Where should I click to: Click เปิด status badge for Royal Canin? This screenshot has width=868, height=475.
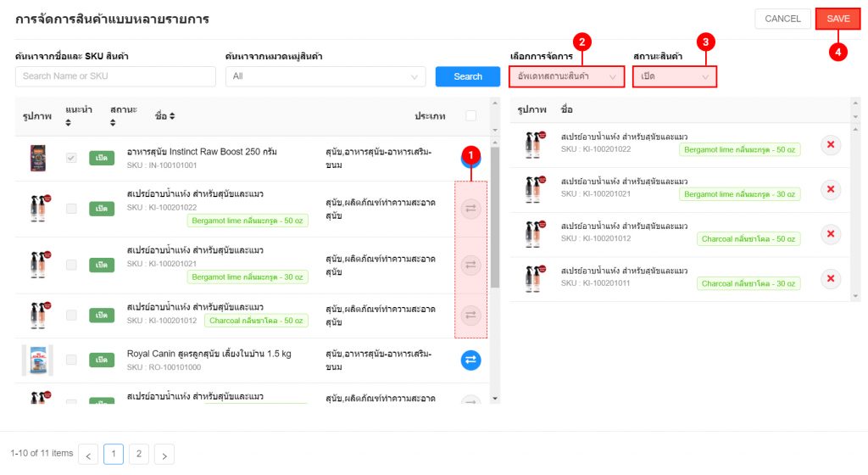[102, 360]
